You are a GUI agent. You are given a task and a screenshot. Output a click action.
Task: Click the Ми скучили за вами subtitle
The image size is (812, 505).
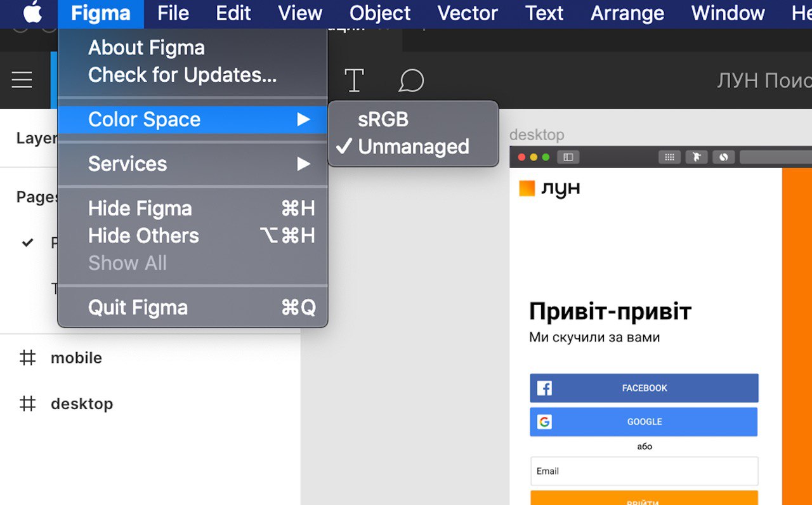click(x=594, y=338)
